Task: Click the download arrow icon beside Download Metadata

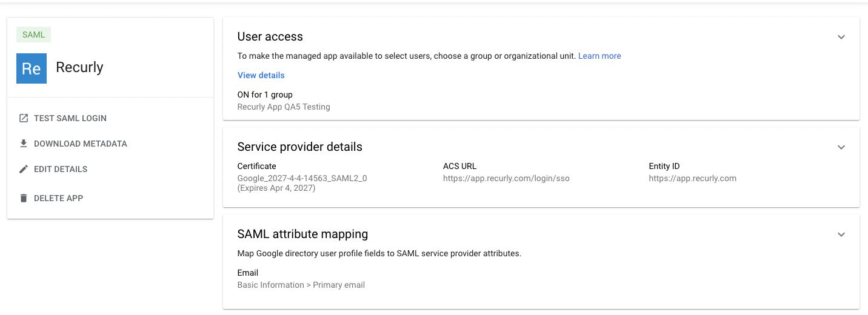Action: click(x=24, y=144)
